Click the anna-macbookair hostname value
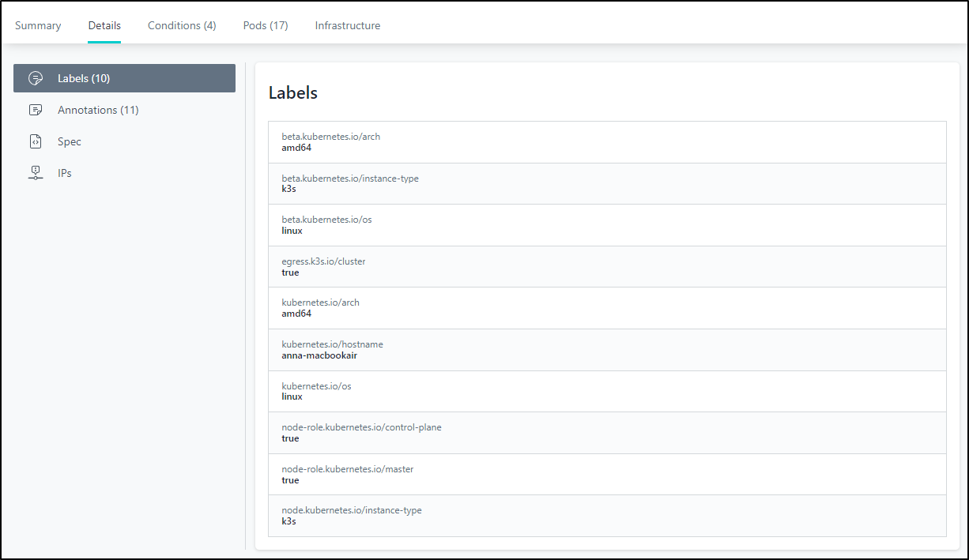Screen dimensions: 969x560 pyautogui.click(x=319, y=355)
